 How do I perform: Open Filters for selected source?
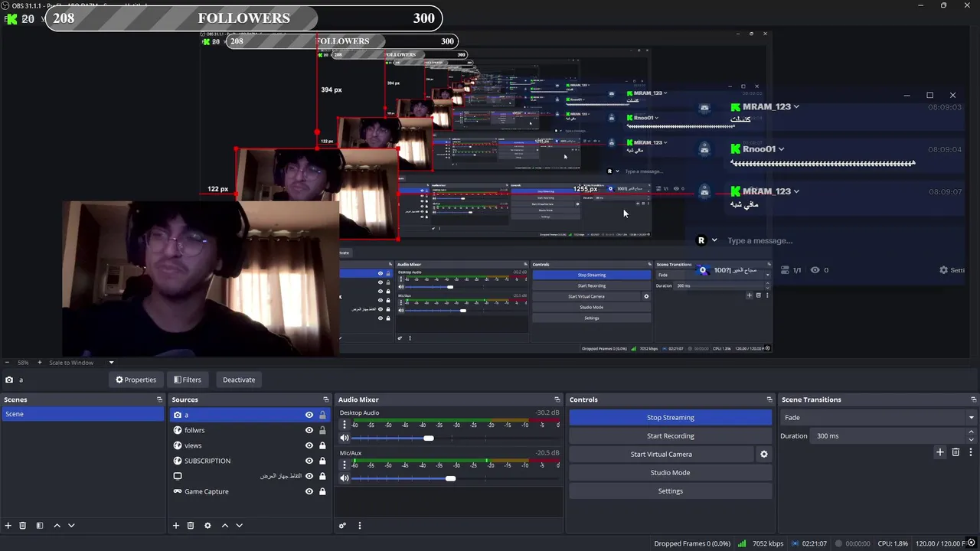pyautogui.click(x=188, y=380)
